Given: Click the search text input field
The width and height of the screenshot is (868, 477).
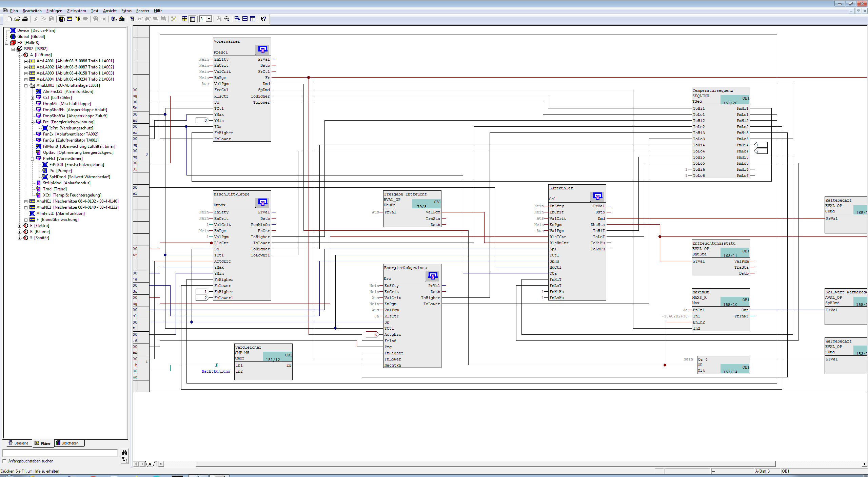Looking at the screenshot, I should click(60, 453).
